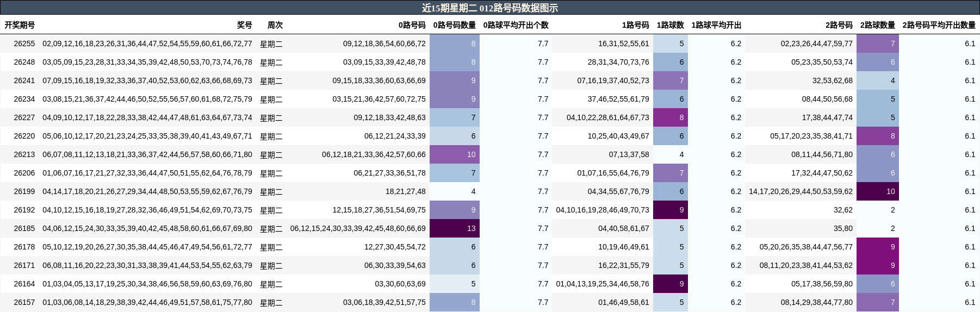Select the 奖号 column header

point(245,25)
